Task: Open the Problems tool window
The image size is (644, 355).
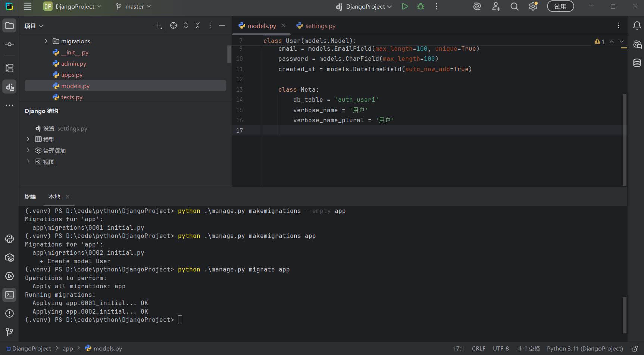Action: [x=10, y=314]
